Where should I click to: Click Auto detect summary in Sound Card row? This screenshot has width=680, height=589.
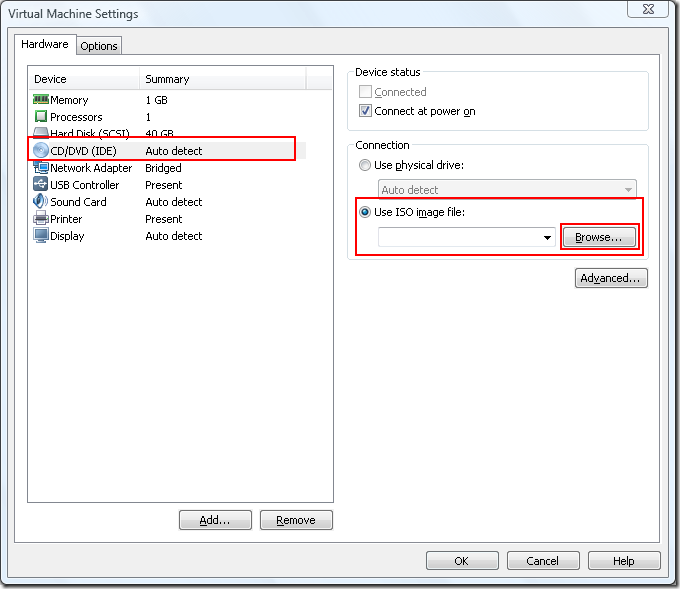(x=174, y=202)
